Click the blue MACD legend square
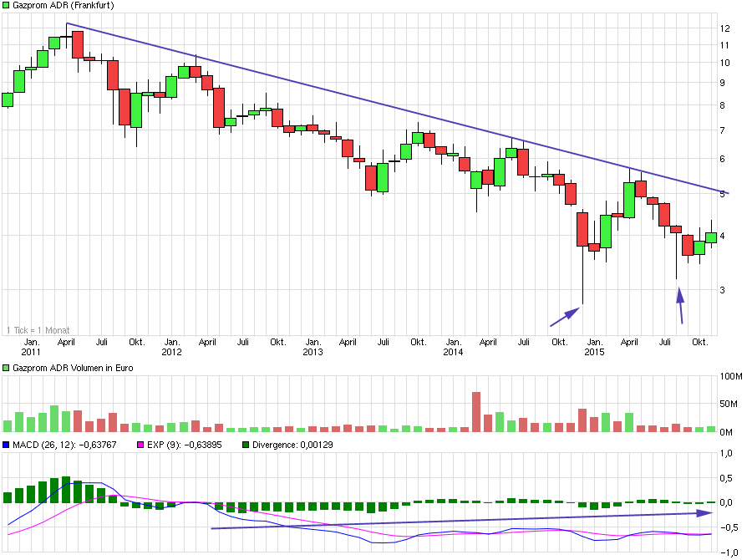The height and width of the screenshot is (560, 752). click(x=6, y=445)
